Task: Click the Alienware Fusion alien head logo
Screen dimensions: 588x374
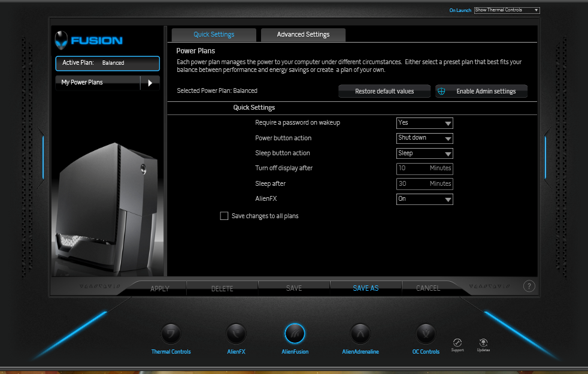Action: (x=61, y=40)
